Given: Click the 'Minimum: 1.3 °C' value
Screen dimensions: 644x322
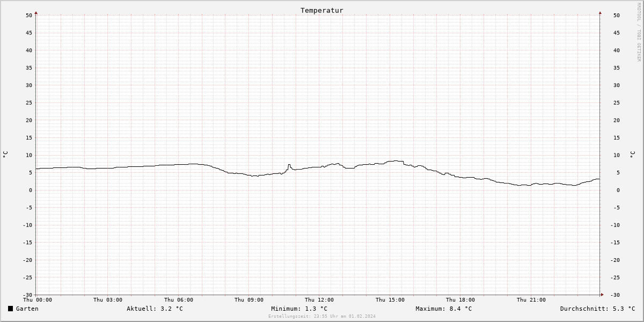Looking at the screenshot, I should pyautogui.click(x=299, y=309).
